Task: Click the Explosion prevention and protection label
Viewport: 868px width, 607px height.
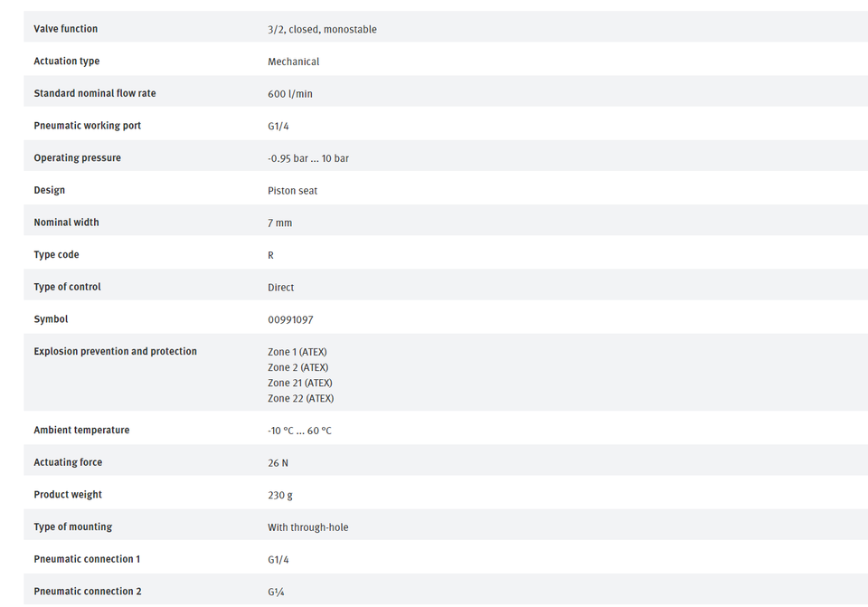Action: (115, 351)
